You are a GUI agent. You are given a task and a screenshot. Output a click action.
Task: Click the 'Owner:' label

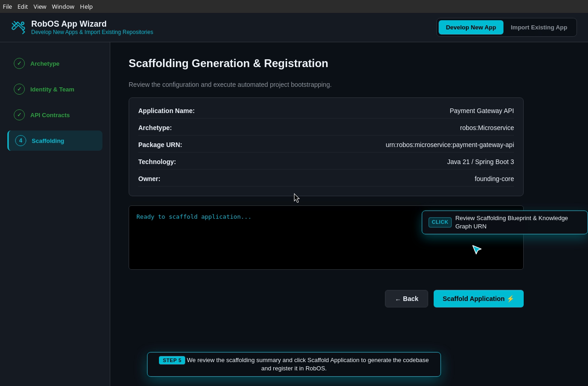pyautogui.click(x=149, y=179)
